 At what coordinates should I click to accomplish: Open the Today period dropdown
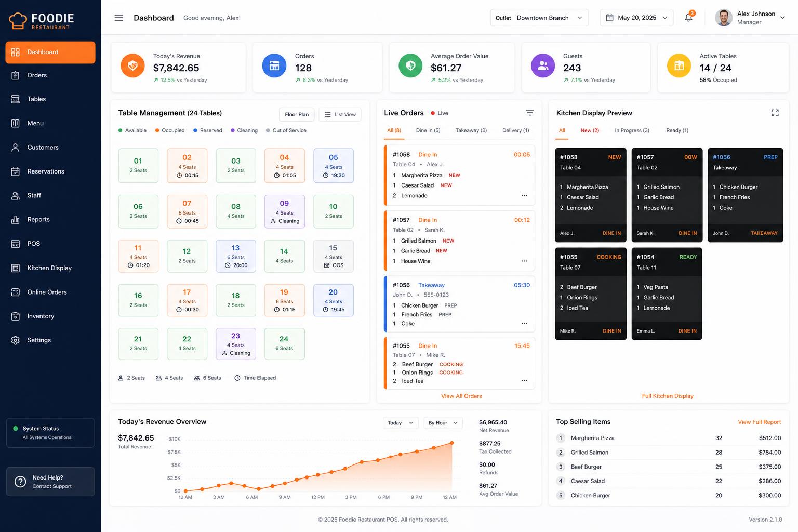click(x=401, y=423)
